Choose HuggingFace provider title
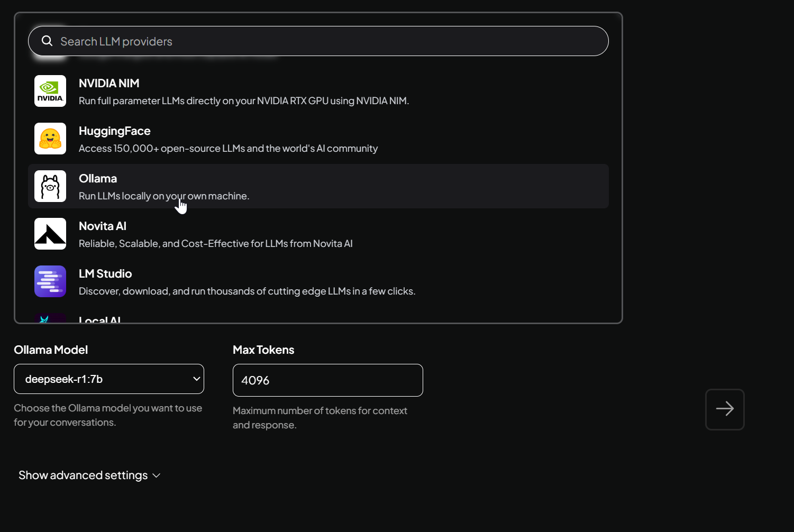Screen dimensions: 794x532 pyautogui.click(x=114, y=131)
